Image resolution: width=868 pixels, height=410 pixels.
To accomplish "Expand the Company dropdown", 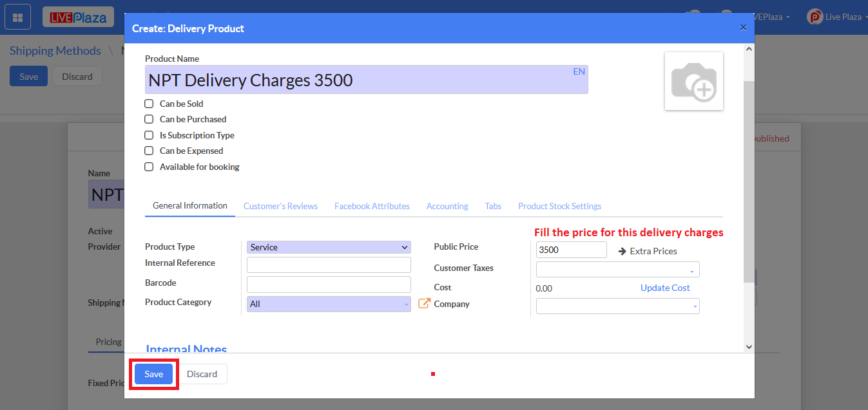I will (617, 306).
